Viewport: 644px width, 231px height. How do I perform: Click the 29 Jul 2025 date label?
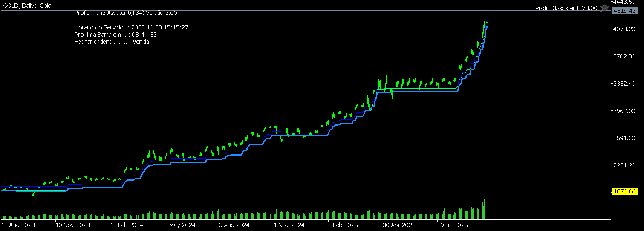coord(453,225)
